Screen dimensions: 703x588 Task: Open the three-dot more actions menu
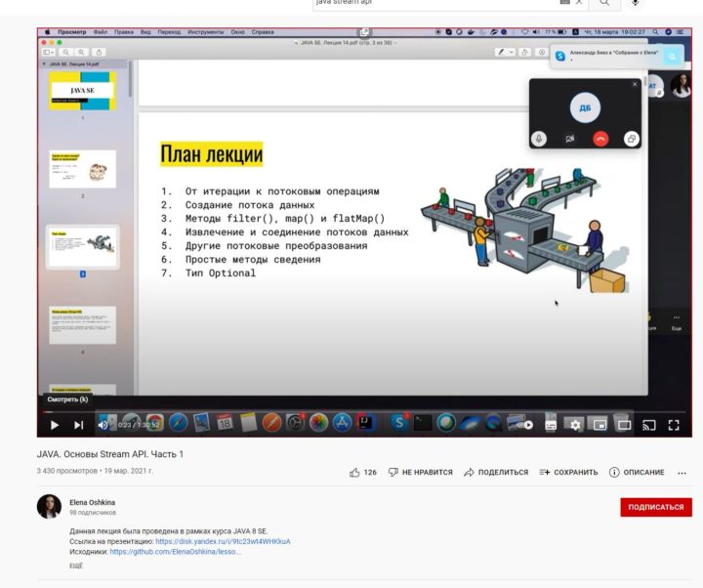point(682,473)
